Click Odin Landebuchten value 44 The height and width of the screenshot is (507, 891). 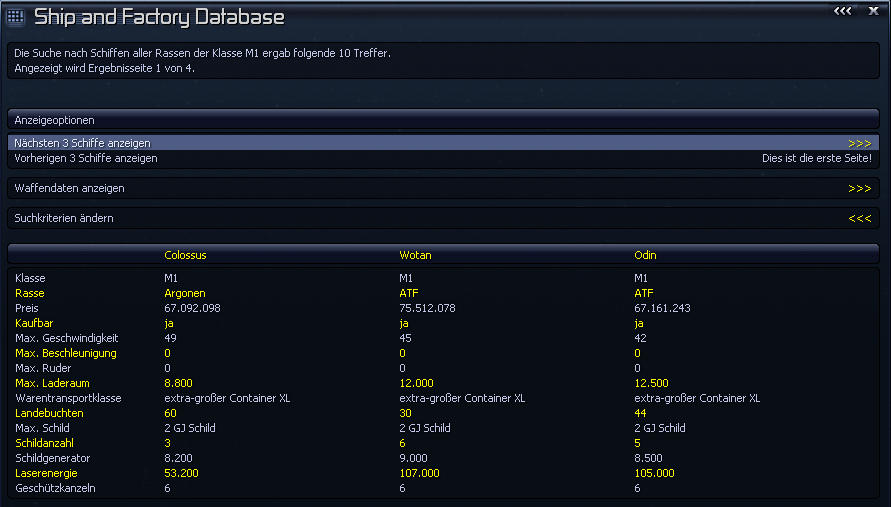[640, 413]
